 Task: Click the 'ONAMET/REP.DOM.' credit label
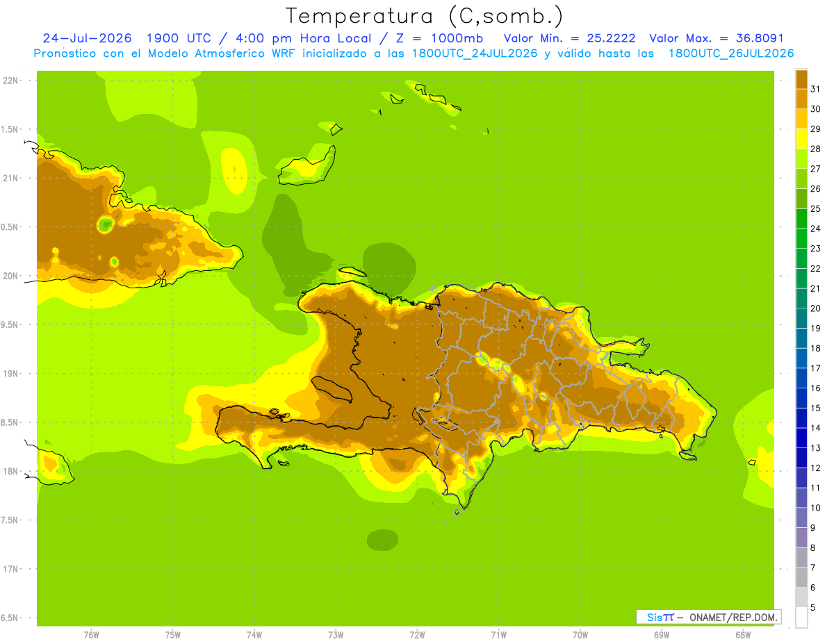[734, 617]
